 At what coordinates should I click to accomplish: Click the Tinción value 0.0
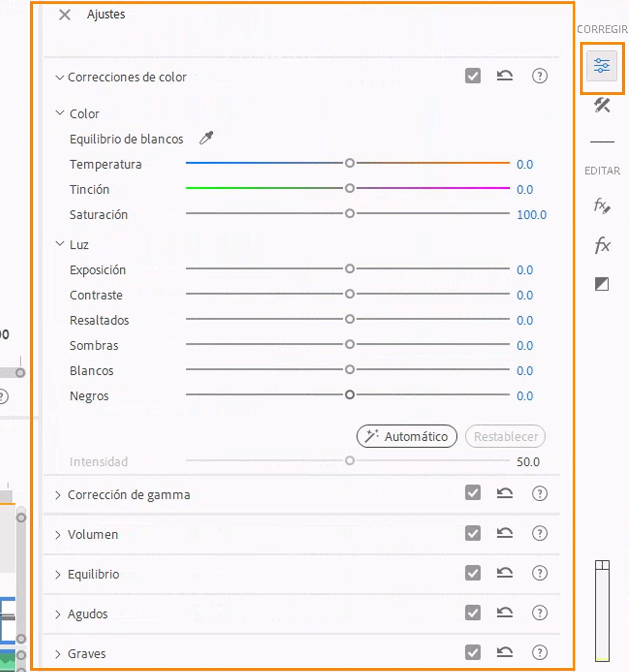(x=525, y=190)
